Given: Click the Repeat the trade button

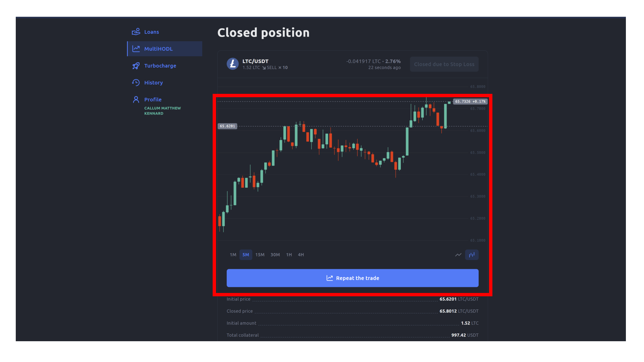Looking at the screenshot, I should point(353,278).
